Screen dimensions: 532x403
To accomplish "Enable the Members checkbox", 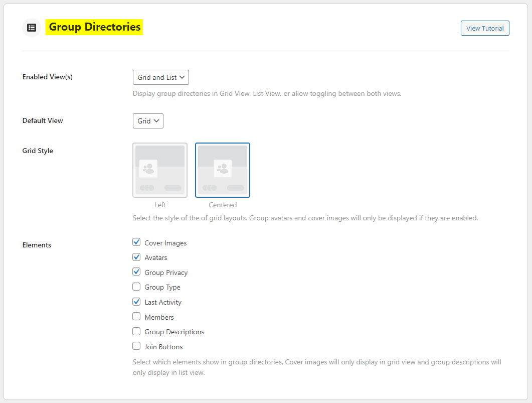I will 136,317.
